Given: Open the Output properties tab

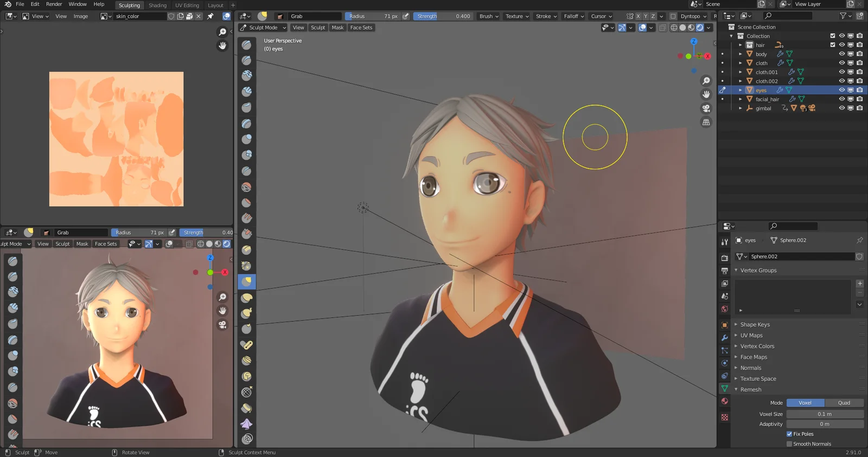Looking at the screenshot, I should (725, 271).
